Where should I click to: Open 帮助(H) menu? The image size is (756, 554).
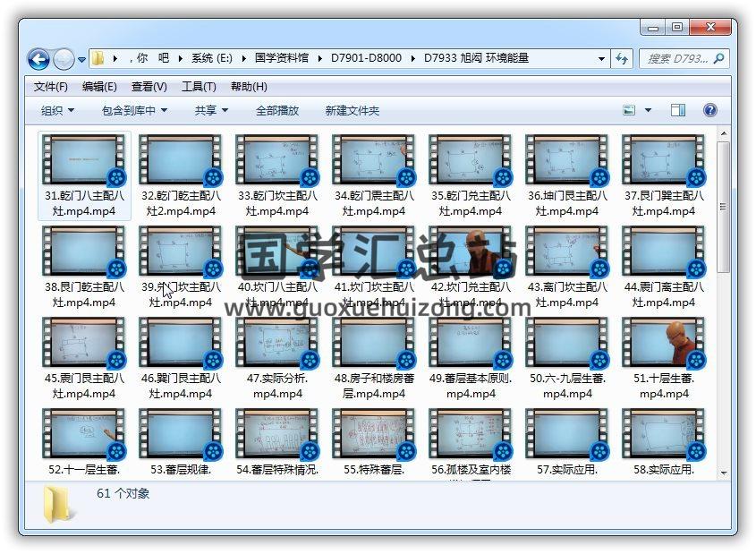249,87
